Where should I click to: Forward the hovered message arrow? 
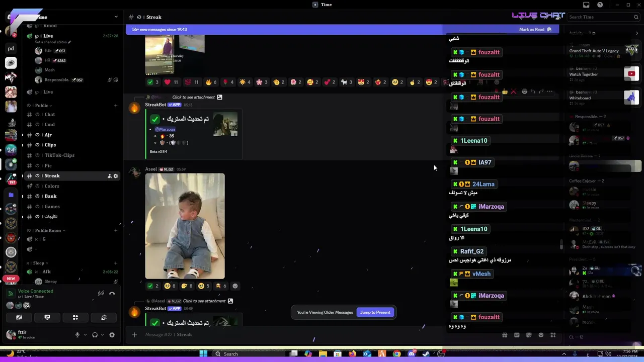coord(541,92)
